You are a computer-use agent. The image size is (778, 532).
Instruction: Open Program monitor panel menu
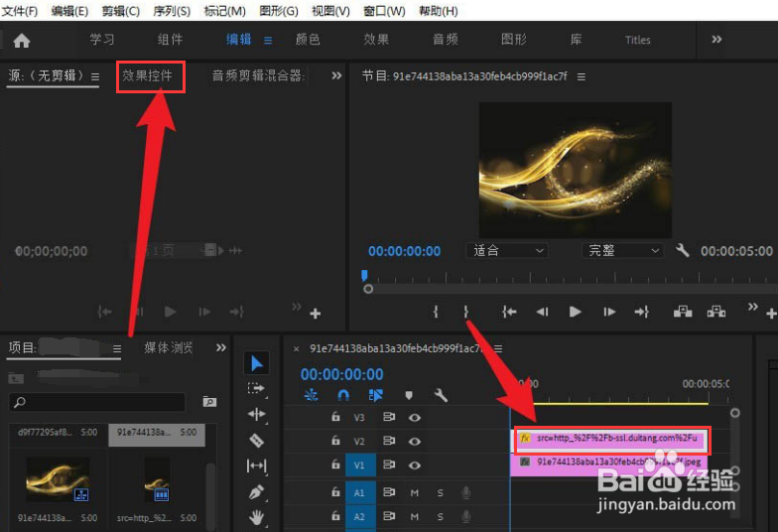pyautogui.click(x=582, y=77)
